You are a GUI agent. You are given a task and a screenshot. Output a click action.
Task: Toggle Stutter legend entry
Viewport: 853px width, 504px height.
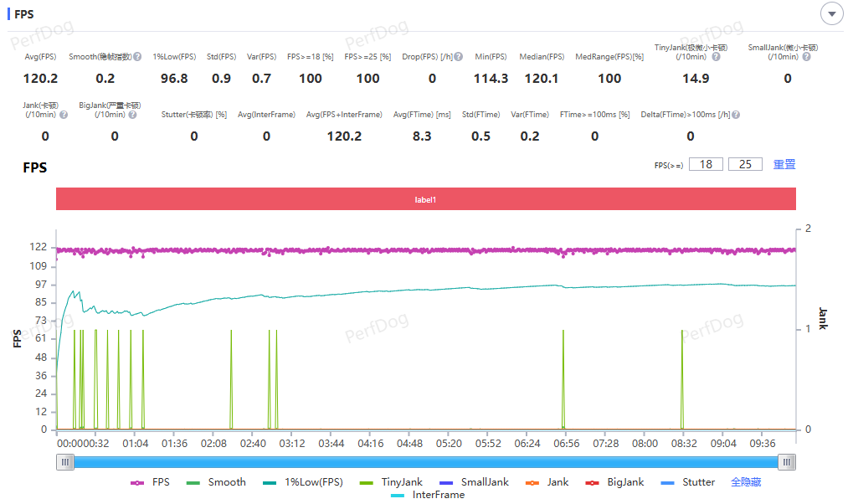[x=687, y=482]
